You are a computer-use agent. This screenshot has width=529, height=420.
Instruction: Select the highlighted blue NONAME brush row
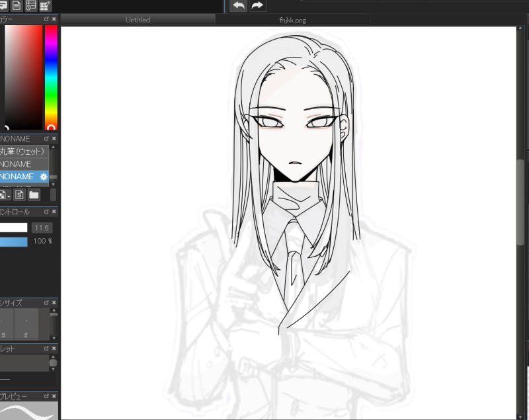tap(24, 177)
